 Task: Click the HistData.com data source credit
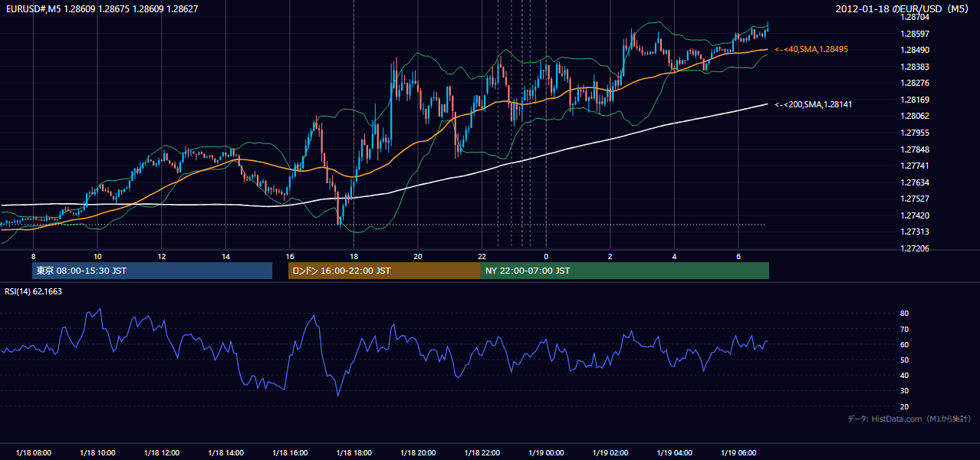tap(909, 419)
